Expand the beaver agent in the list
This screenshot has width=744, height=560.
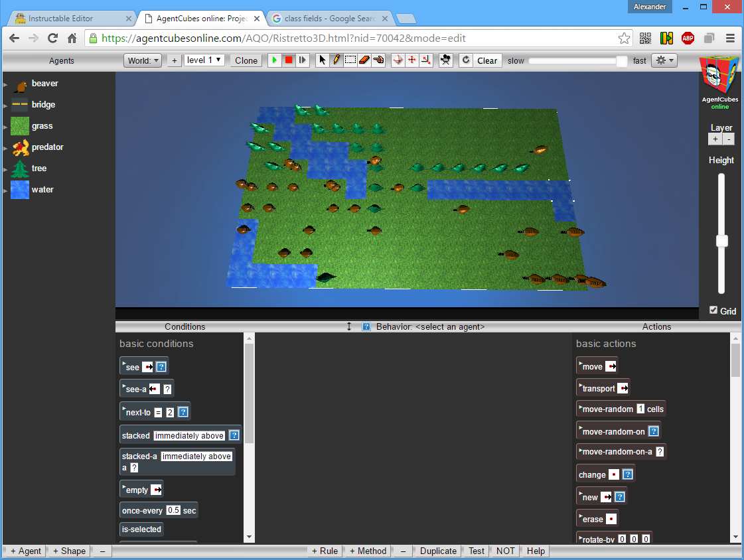pyautogui.click(x=5, y=84)
